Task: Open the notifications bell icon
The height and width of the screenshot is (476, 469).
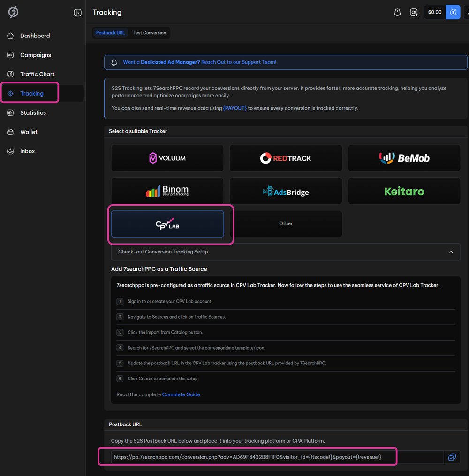Action: point(397,12)
